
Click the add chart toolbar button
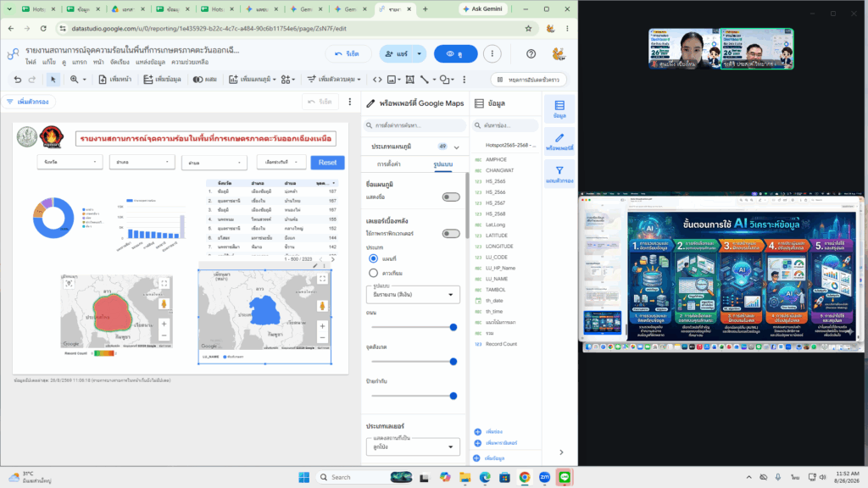[x=252, y=80]
